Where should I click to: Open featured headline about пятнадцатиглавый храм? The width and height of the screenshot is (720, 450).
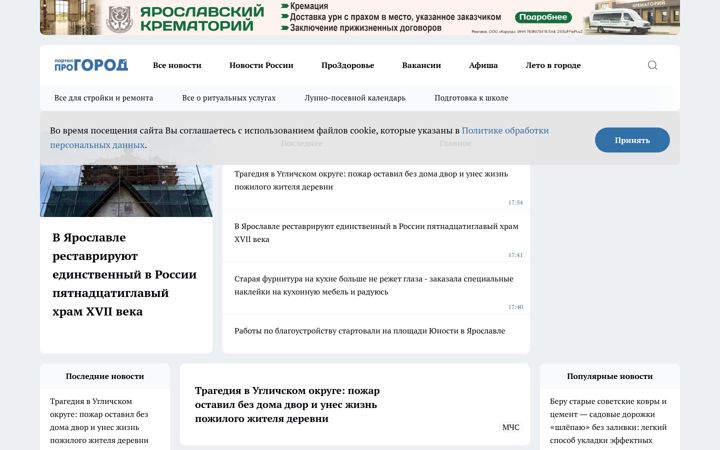(124, 275)
